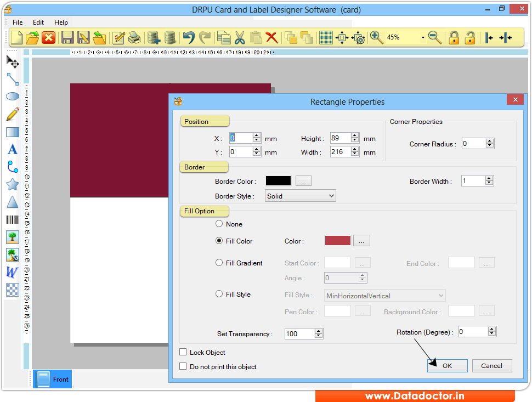Check the Lock Object checkbox
This screenshot has width=532, height=402.
tap(183, 352)
